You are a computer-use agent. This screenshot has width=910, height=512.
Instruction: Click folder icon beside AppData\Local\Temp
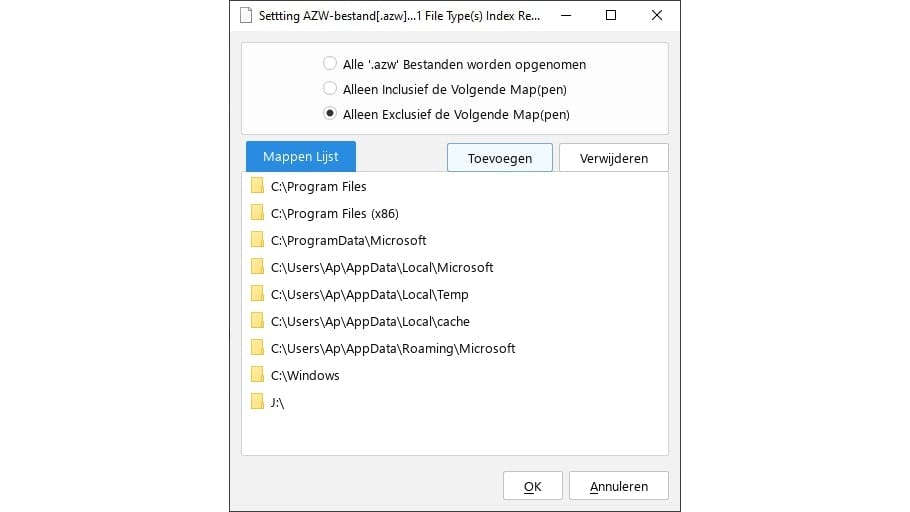[x=257, y=294]
